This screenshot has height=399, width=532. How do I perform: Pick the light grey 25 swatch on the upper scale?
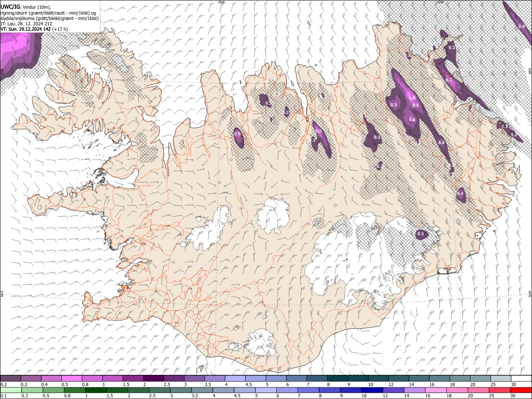(501, 379)
